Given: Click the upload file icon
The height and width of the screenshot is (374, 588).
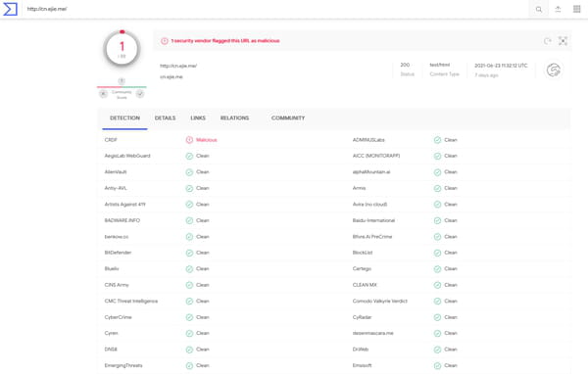Looking at the screenshot, I should point(558,10).
